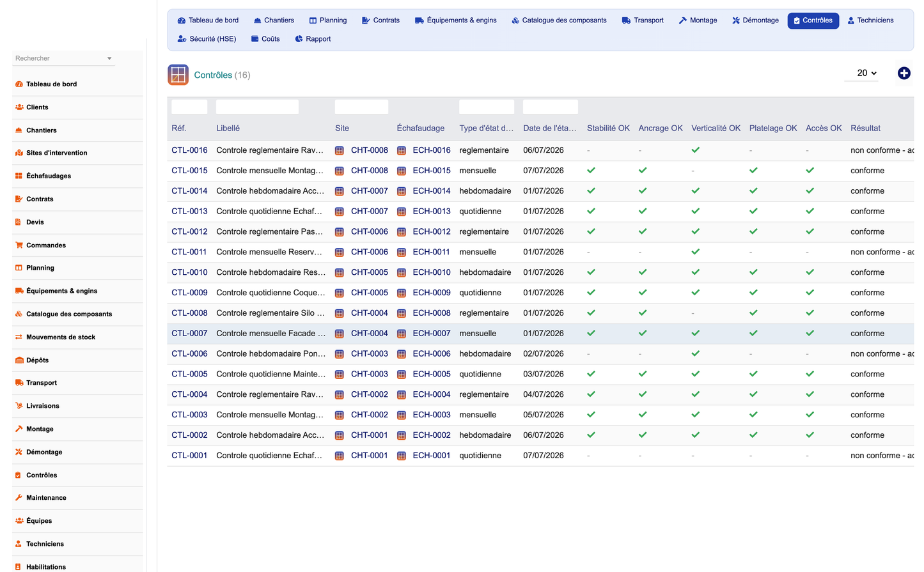This screenshot has width=924, height=572.
Task: Open the Sécurité (HSE) tab
Action: [207, 39]
